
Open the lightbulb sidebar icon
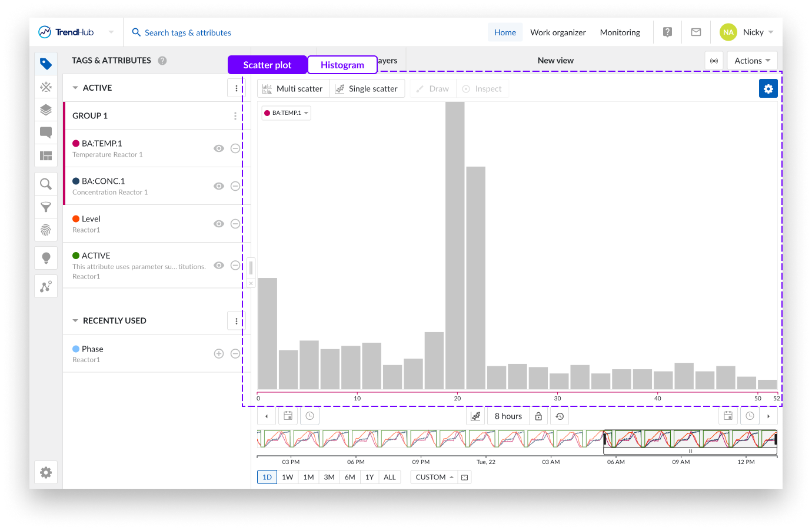[x=46, y=258]
